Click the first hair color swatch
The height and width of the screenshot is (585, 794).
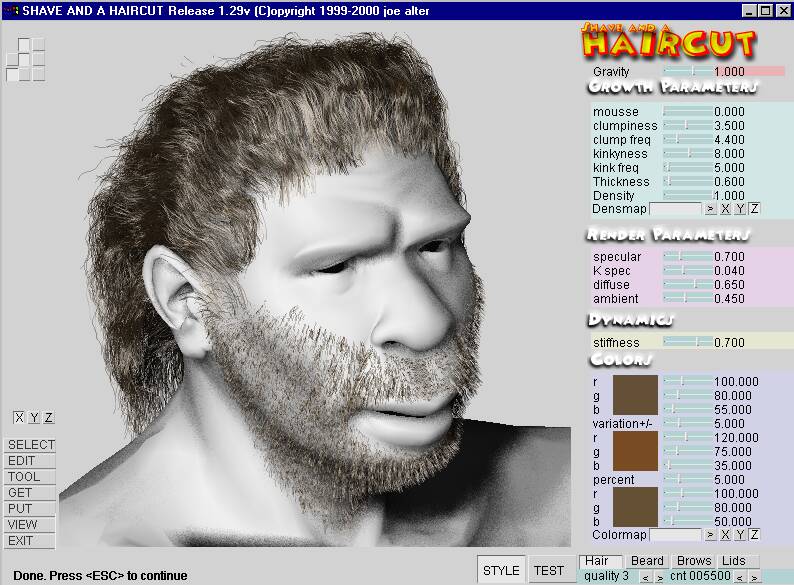tap(636, 395)
